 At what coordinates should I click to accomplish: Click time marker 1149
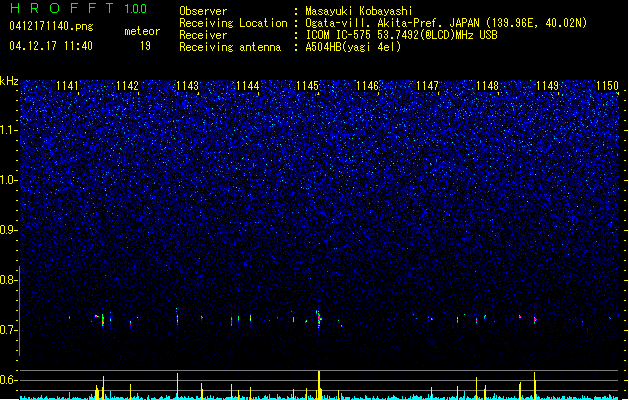(x=548, y=86)
